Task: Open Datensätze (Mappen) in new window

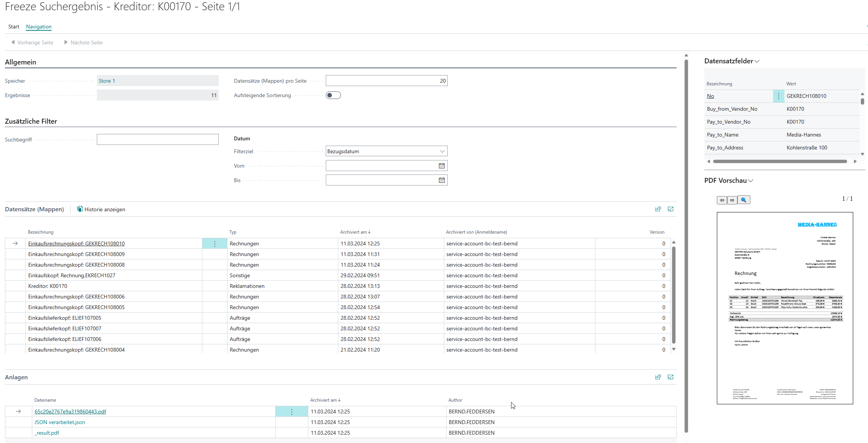Action: [x=671, y=209]
